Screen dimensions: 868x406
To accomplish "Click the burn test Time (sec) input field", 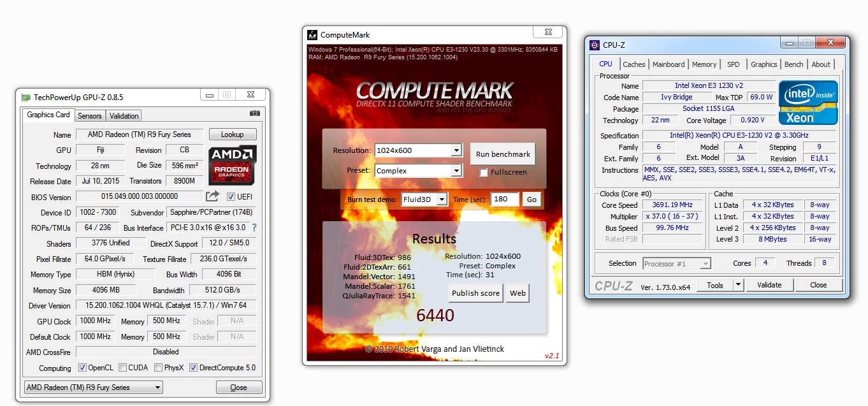I will pyautogui.click(x=505, y=199).
